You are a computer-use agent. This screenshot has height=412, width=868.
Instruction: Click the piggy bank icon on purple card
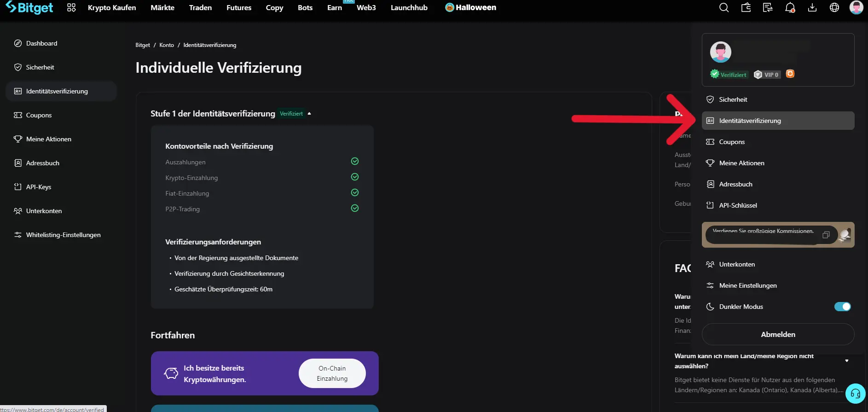(171, 373)
